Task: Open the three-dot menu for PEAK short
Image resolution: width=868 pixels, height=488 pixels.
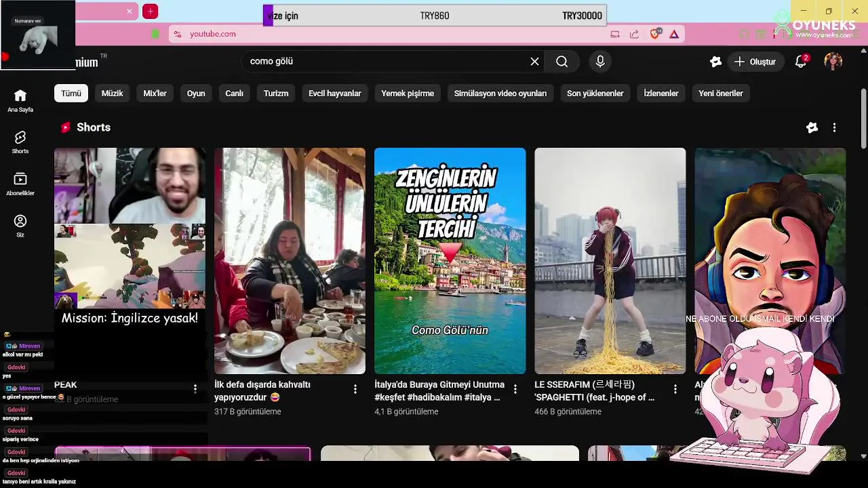Action: [x=195, y=388]
